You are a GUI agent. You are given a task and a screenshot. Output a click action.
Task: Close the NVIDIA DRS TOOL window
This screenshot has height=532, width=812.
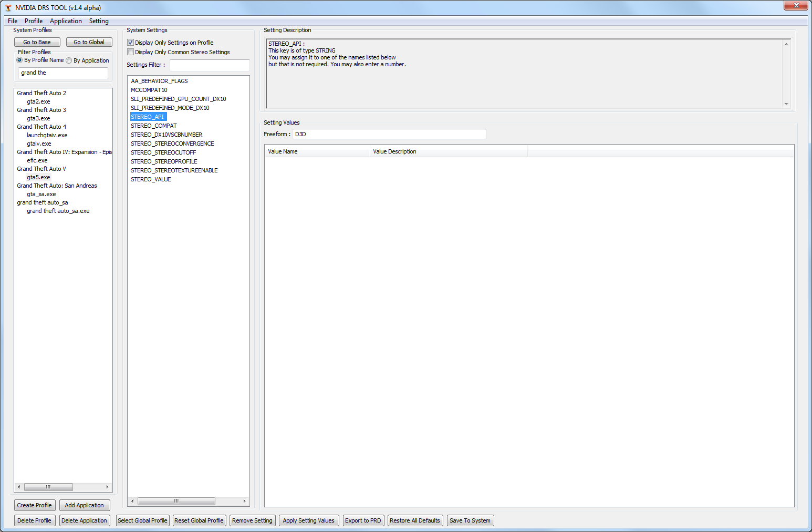click(x=796, y=5)
